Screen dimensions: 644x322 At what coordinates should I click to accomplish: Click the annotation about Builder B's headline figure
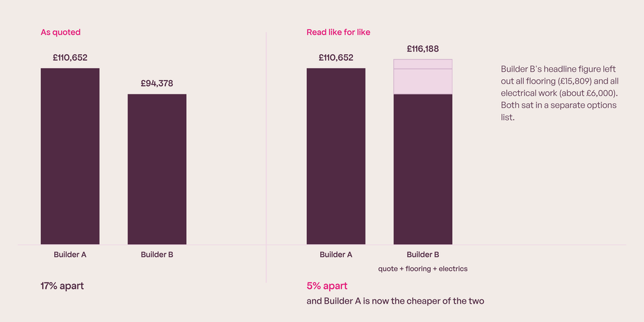(x=560, y=93)
